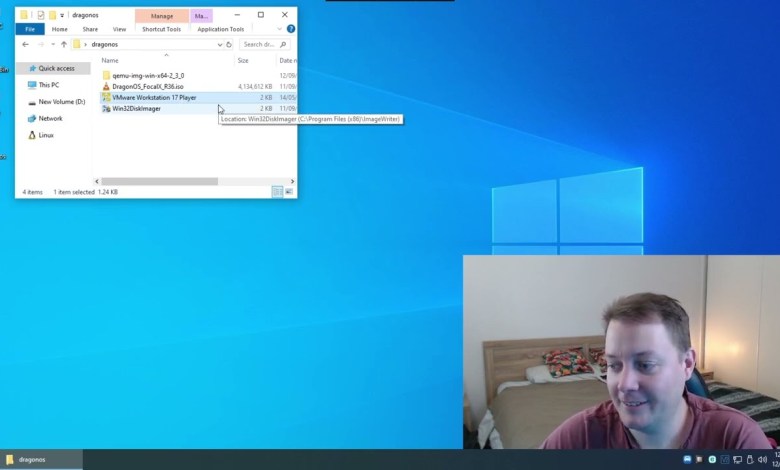The image size is (780, 470).
Task: Select the DragonOS_FocalX_R36.iso file
Action: (148, 87)
